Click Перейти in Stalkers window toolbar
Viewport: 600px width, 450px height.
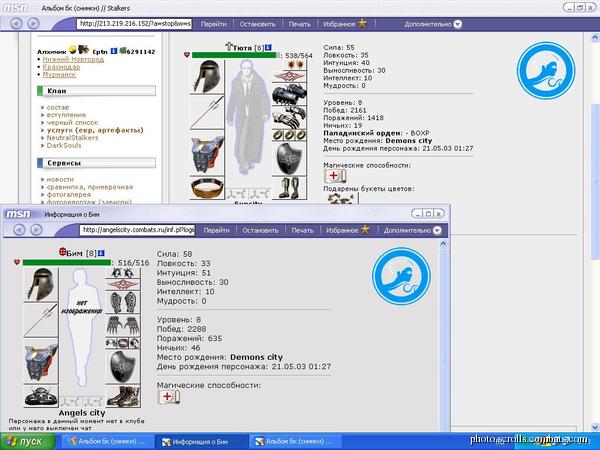click(214, 24)
